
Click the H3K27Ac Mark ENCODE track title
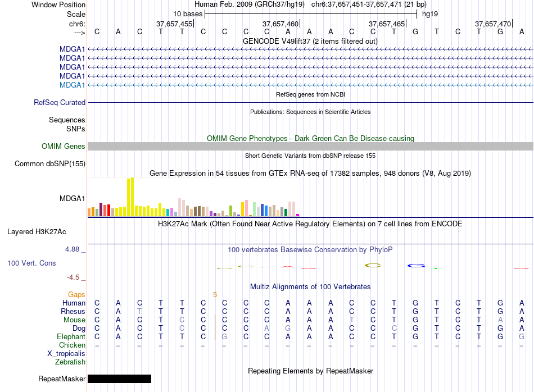click(310, 224)
